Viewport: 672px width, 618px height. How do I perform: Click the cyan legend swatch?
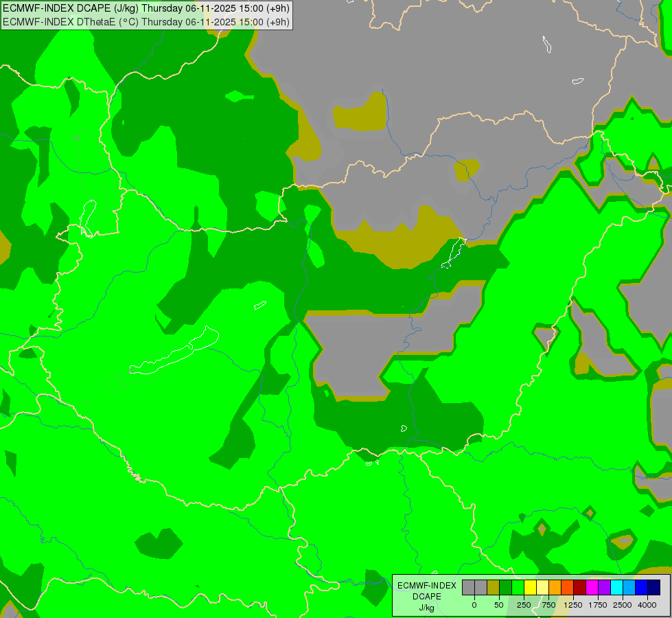616,588
